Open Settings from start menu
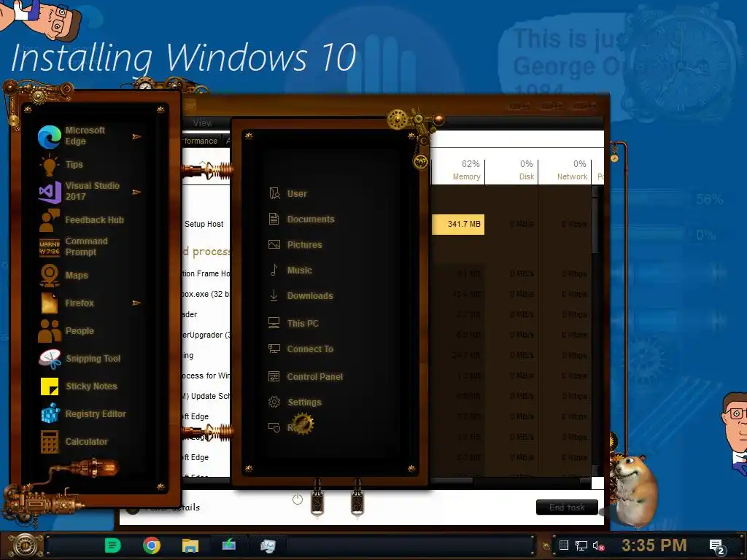This screenshot has width=747, height=560. [x=295, y=402]
